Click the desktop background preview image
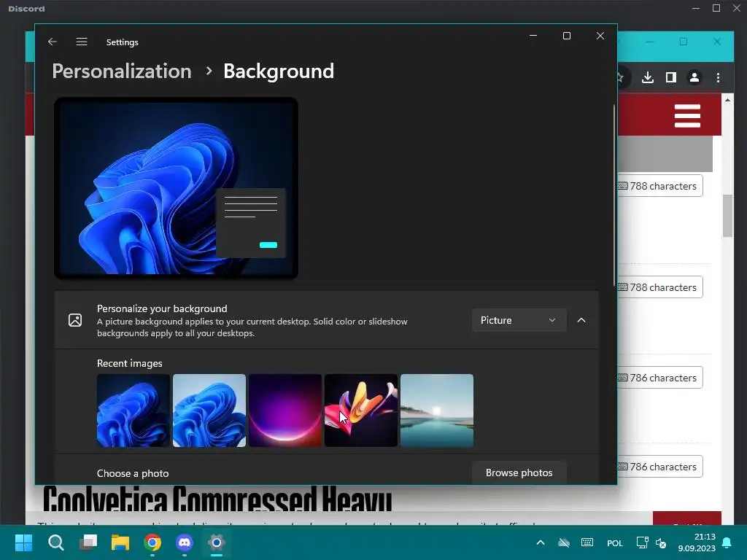747x560 pixels. (177, 188)
